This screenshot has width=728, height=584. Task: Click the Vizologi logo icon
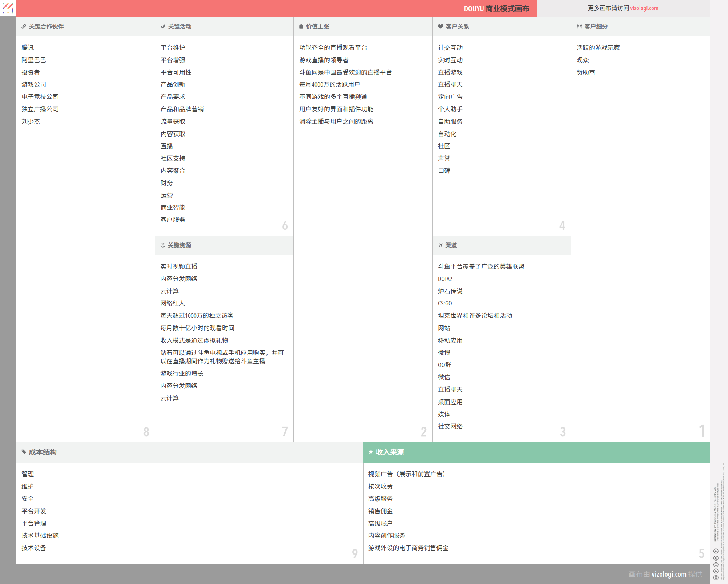(8, 8)
